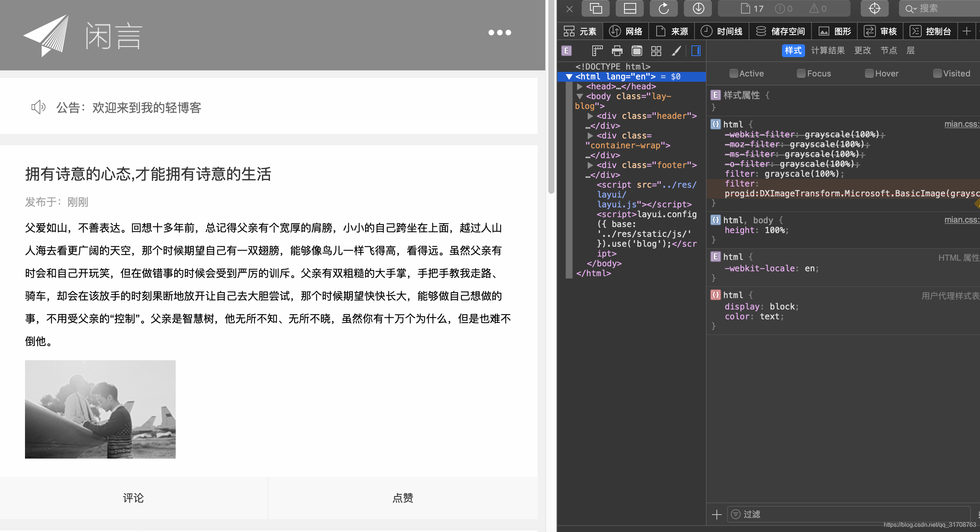The height and width of the screenshot is (532, 980).
Task: Click the 样式属性 style attribute E icon
Action: coord(716,95)
